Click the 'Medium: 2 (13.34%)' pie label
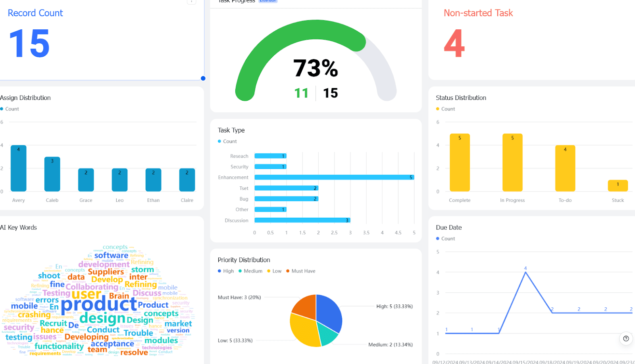The image size is (635, 364). (x=391, y=345)
